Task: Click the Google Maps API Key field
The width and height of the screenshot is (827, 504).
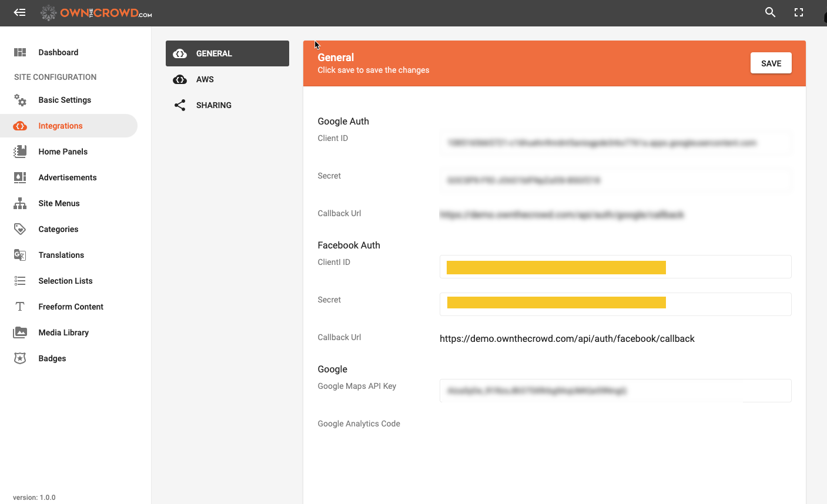Action: (615, 391)
